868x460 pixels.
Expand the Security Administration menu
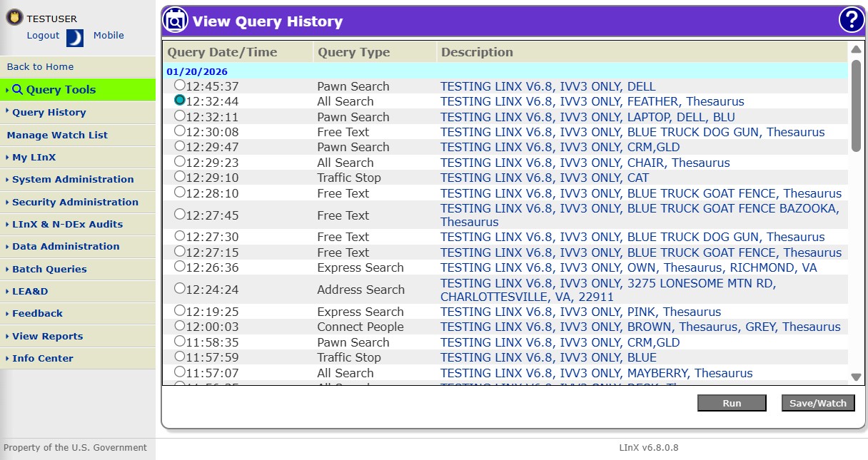[x=78, y=203]
